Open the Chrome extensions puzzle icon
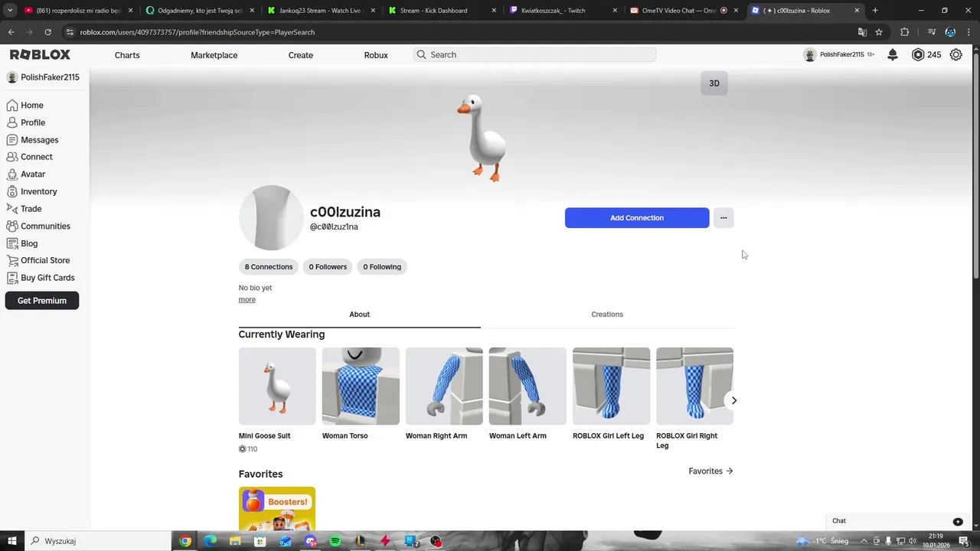Viewport: 980px width, 551px height. click(x=905, y=32)
